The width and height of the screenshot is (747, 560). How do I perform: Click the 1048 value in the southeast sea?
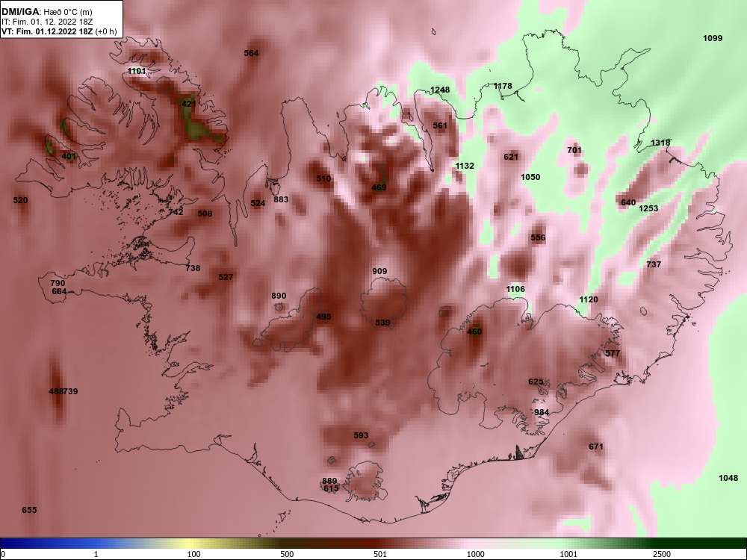pyautogui.click(x=728, y=478)
